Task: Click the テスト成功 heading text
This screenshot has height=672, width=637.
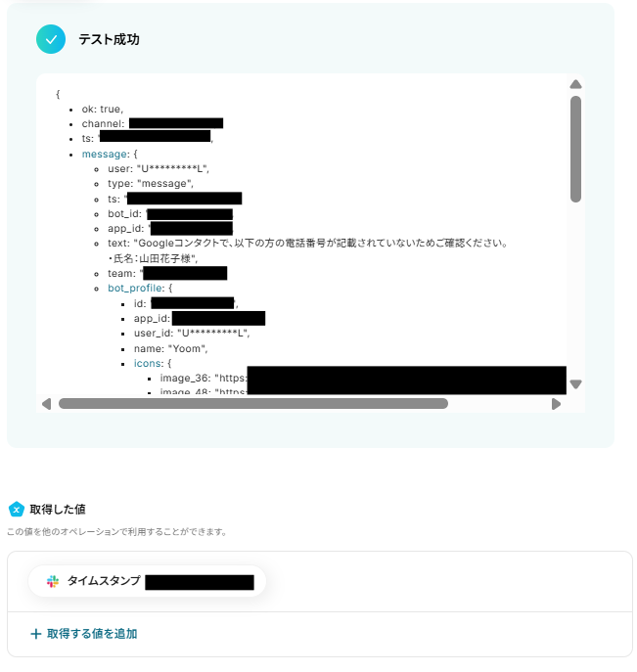Action: tap(109, 39)
